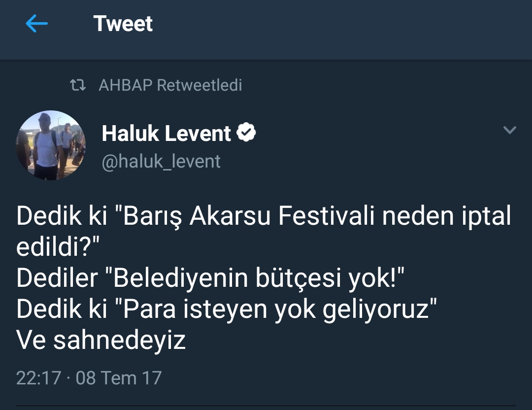532x410 pixels.
Task: Click the 22:17 tweet time
Action: coord(39,378)
